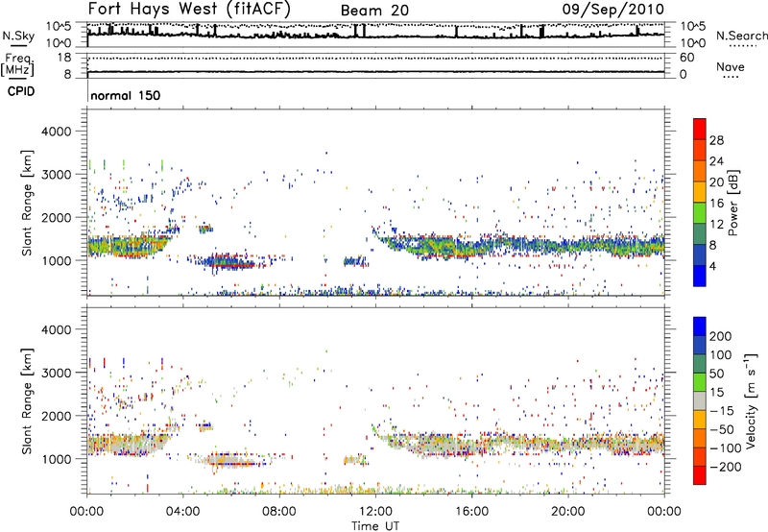Click the Power color bar scale
The image size is (768, 532).
[x=700, y=203]
